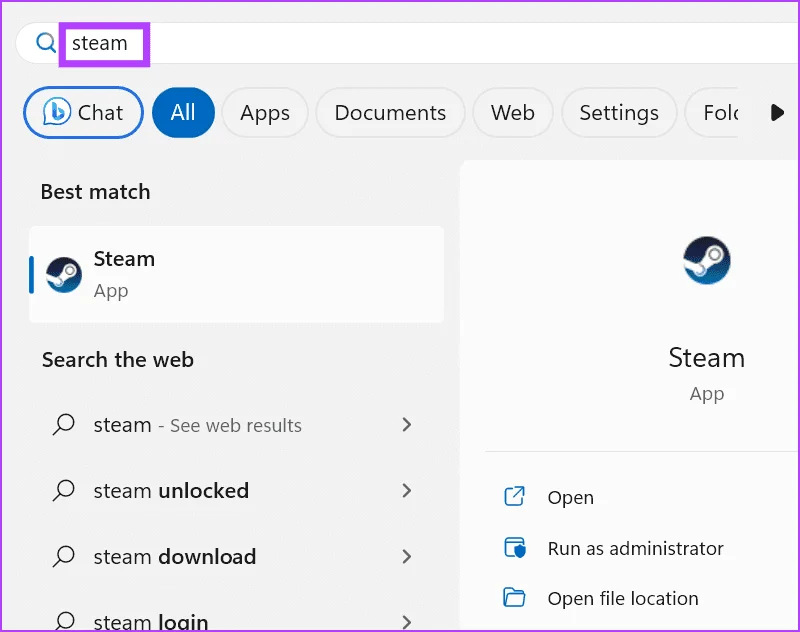Click the arrow to show more filters

(777, 113)
